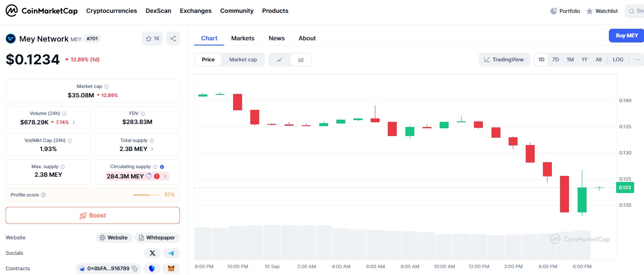Viewport: 644px width, 275px height.
Task: Click the Profile score progress bar
Action: click(147, 195)
